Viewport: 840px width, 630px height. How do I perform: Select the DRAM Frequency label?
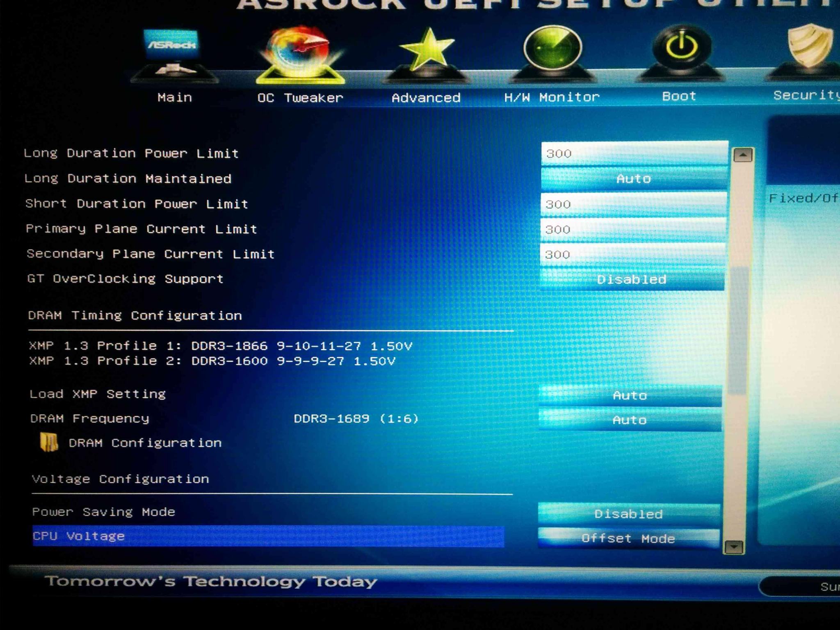tap(90, 419)
